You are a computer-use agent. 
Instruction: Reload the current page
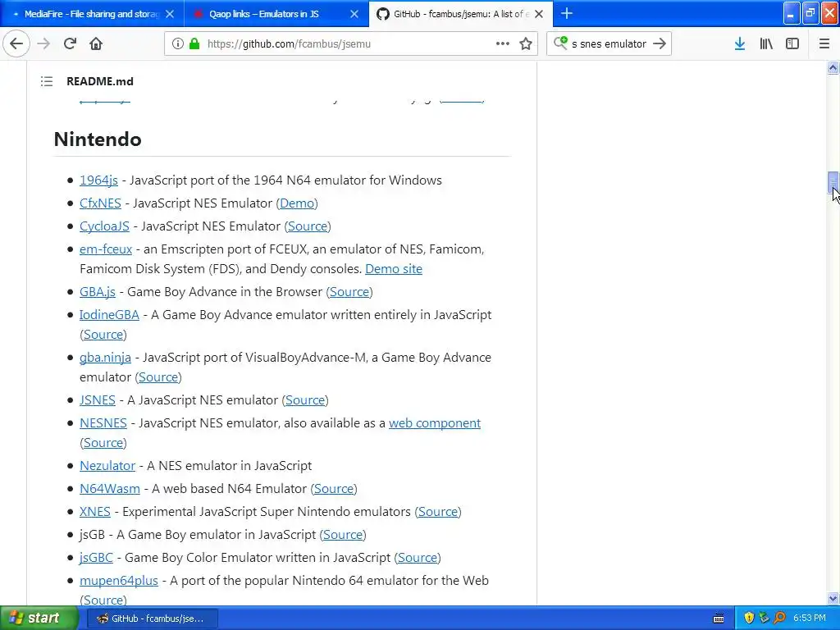coord(70,43)
